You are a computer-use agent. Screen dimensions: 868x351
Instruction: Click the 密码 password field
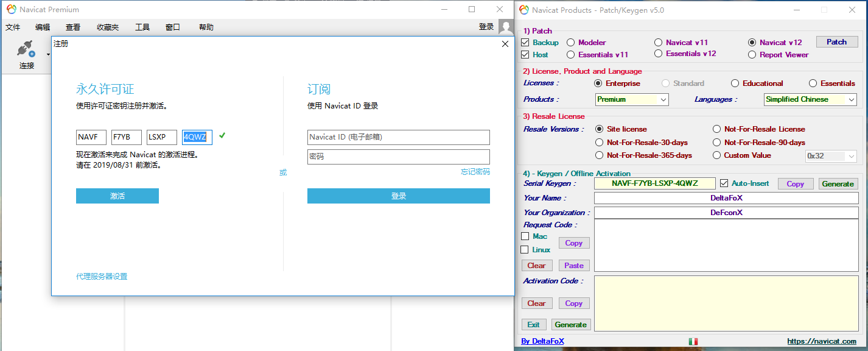click(x=399, y=157)
